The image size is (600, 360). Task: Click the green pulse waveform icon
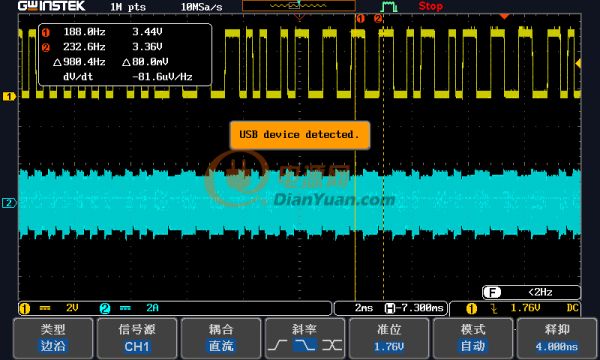coord(389,7)
